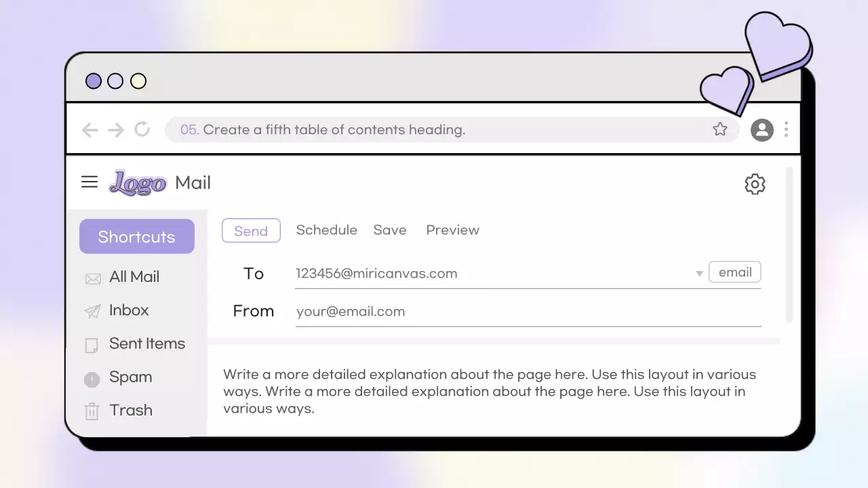Image resolution: width=868 pixels, height=488 pixels.
Task: Click the bookmark star icon
Action: [719, 129]
